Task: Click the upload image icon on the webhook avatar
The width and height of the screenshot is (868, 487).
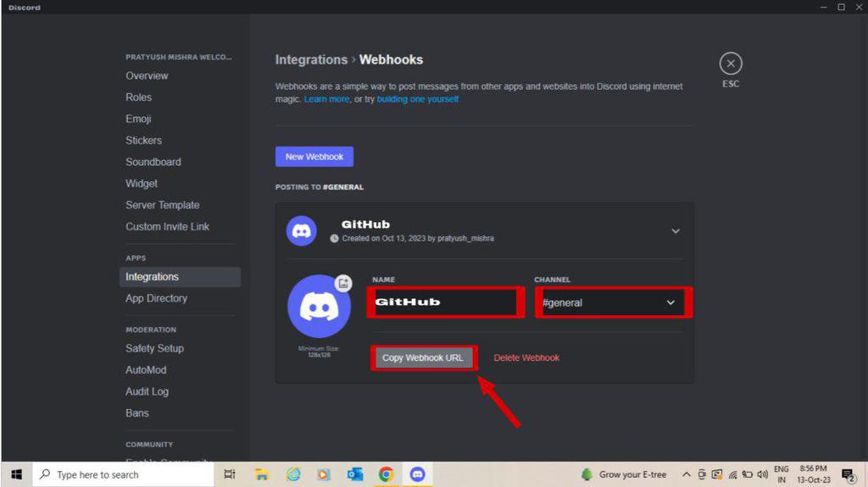Action: pos(343,284)
